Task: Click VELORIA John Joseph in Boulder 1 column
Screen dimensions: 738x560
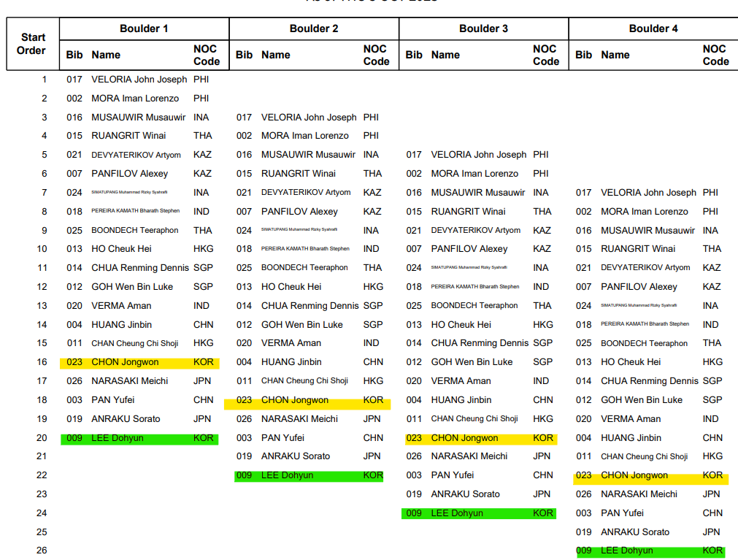Action: [x=139, y=80]
